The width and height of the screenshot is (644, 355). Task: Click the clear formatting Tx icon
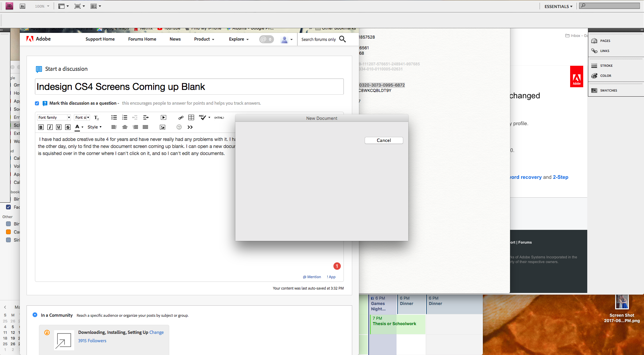(x=97, y=118)
